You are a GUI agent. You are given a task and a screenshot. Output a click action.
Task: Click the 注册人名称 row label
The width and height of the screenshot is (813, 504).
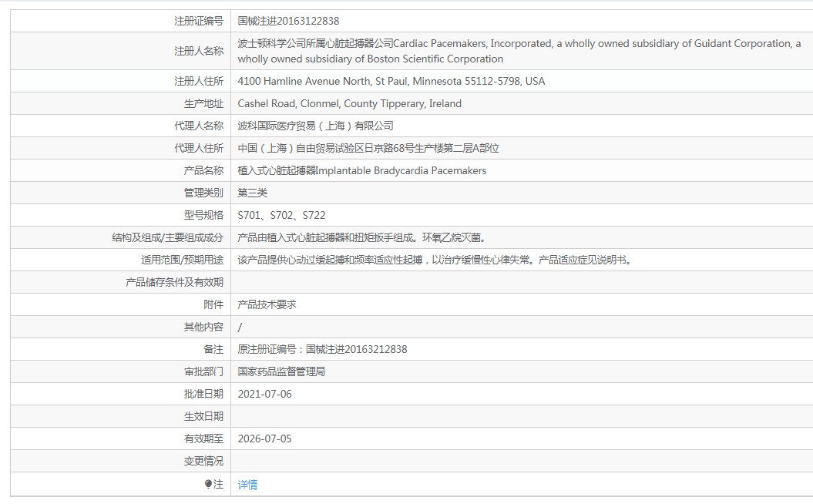[199, 51]
